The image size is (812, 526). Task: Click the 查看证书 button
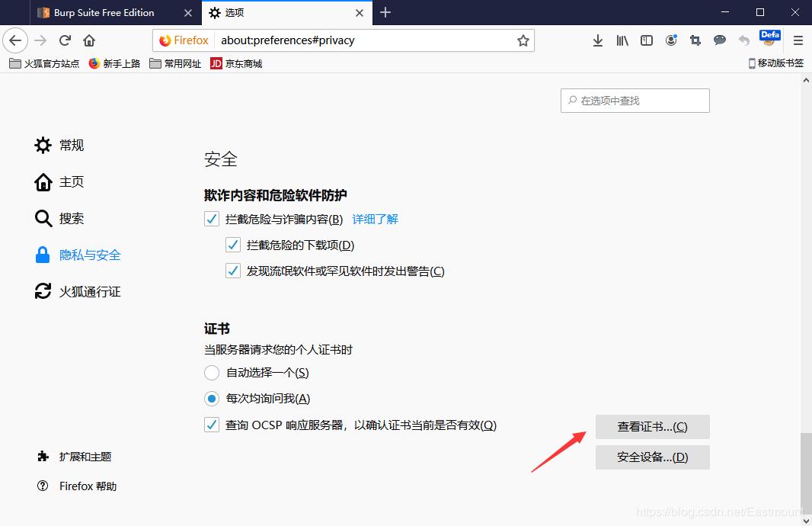tap(652, 427)
